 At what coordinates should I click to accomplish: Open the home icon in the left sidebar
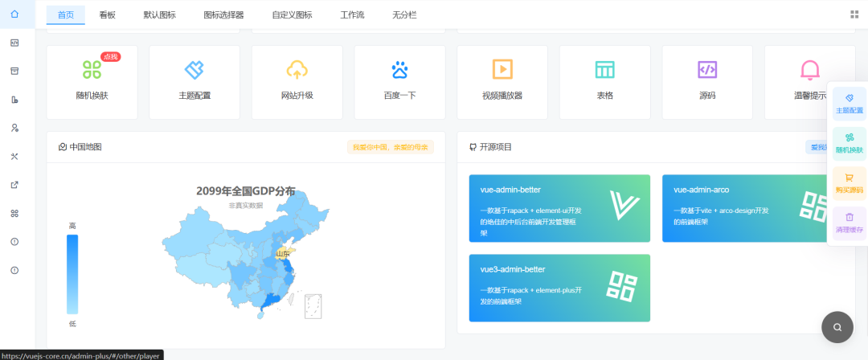click(x=15, y=14)
